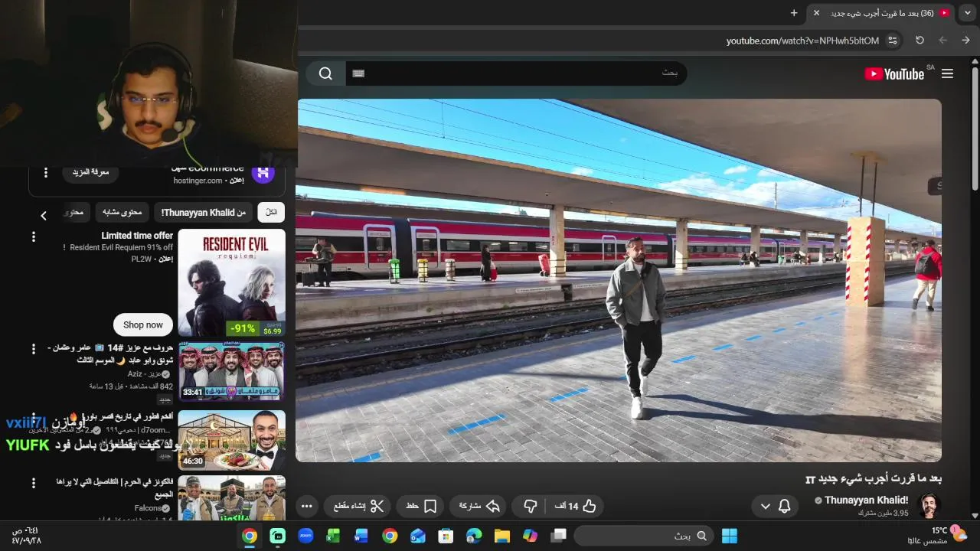Open a new Chrome tab
This screenshot has height=551, width=980.
click(794, 13)
